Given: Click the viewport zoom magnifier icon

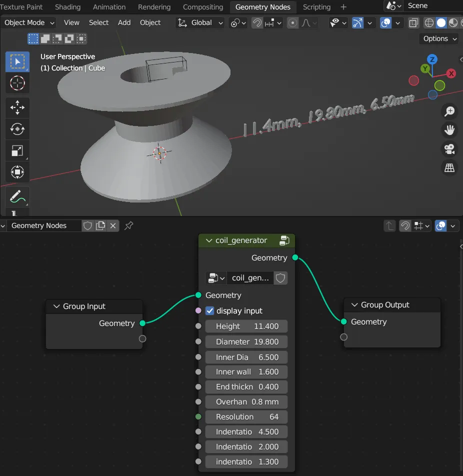Looking at the screenshot, I should tap(449, 111).
